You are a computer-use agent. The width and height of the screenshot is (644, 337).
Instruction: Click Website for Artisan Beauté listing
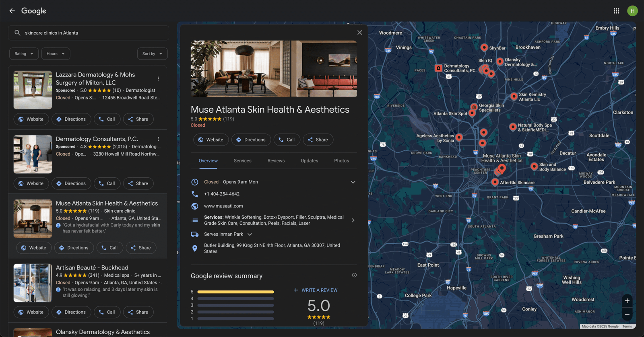click(31, 312)
